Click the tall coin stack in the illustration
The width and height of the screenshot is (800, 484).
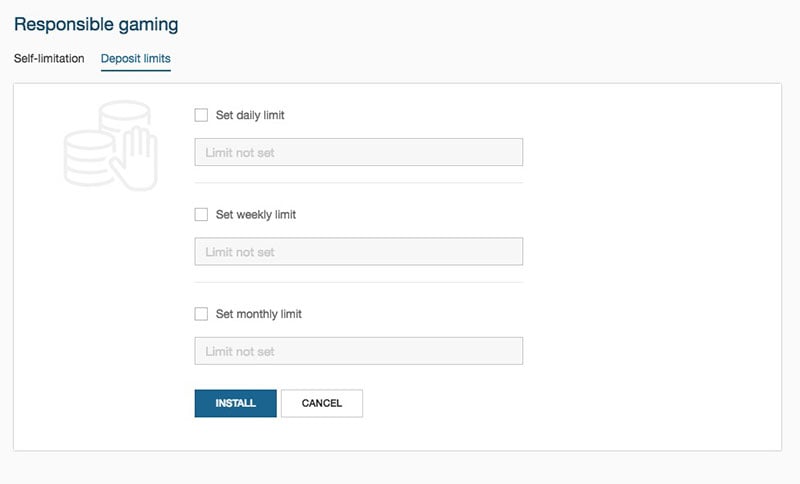coord(124,118)
